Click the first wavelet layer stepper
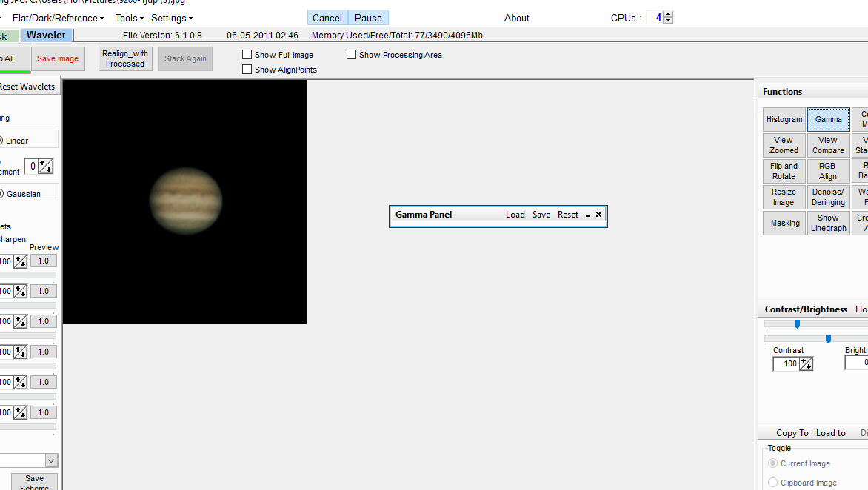 tap(21, 261)
